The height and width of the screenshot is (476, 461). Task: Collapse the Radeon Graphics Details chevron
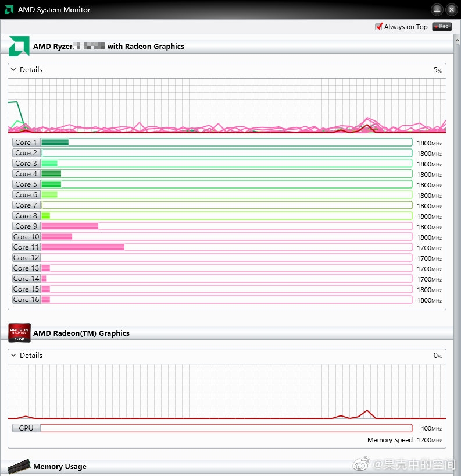point(13,355)
